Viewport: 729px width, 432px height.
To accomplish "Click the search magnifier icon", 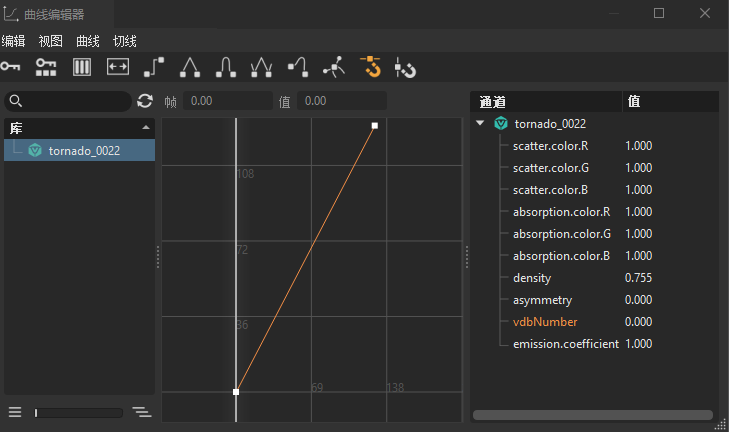I will (x=16, y=101).
